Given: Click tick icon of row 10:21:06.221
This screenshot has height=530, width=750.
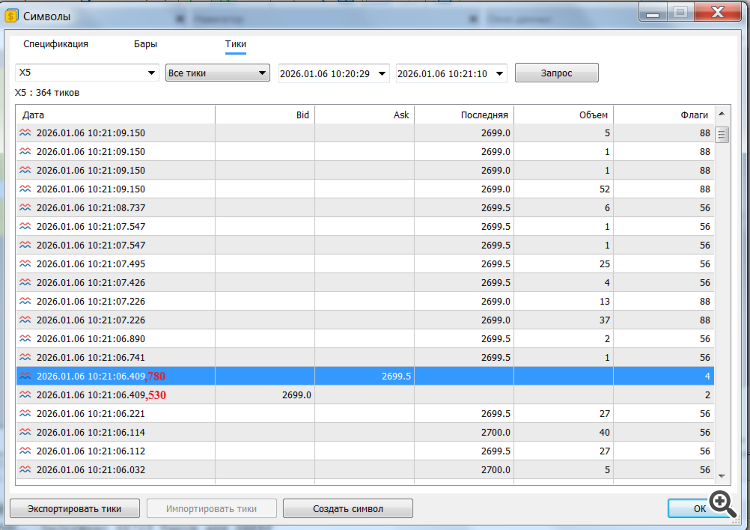Looking at the screenshot, I should [25, 413].
